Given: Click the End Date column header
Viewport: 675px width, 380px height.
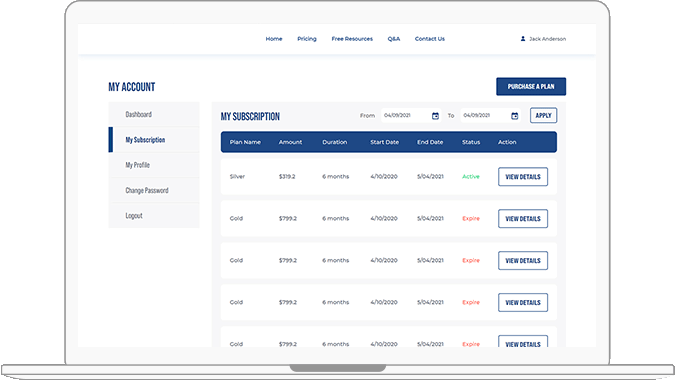Looking at the screenshot, I should point(430,142).
